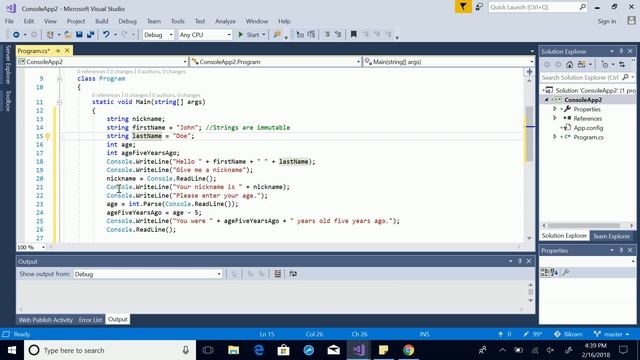Open the ConsoleApp2 project navigation dropdown

coord(102,62)
